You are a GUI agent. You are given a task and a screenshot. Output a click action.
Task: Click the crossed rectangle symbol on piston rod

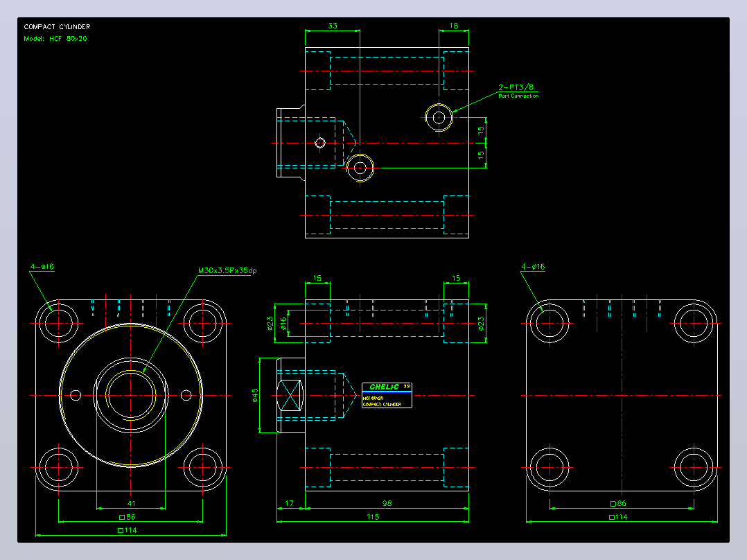coord(290,395)
